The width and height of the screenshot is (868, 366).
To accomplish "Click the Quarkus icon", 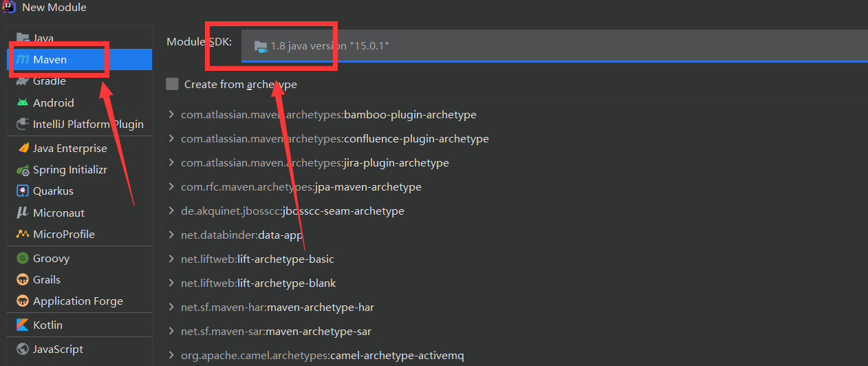I will coord(23,191).
